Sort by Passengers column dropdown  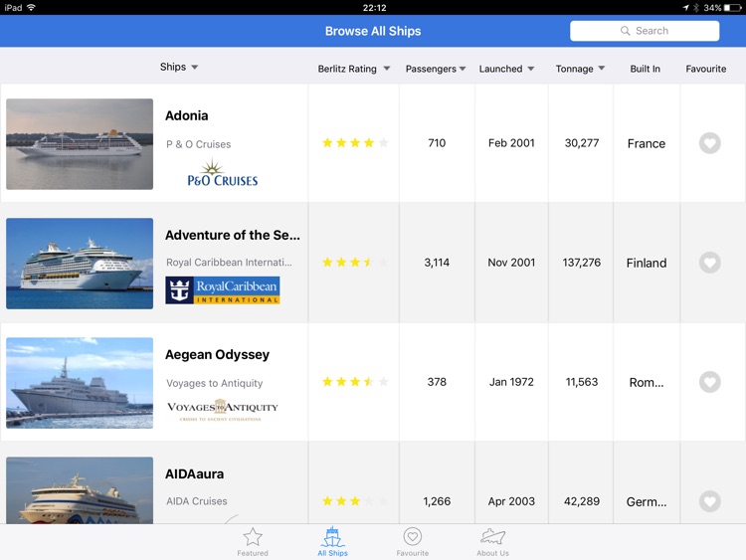(436, 69)
